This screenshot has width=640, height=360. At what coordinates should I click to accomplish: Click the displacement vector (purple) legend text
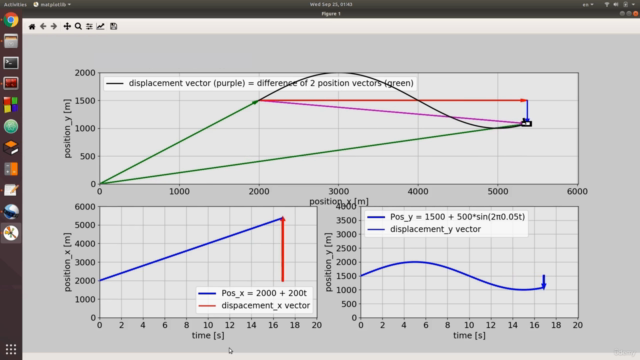(271, 83)
